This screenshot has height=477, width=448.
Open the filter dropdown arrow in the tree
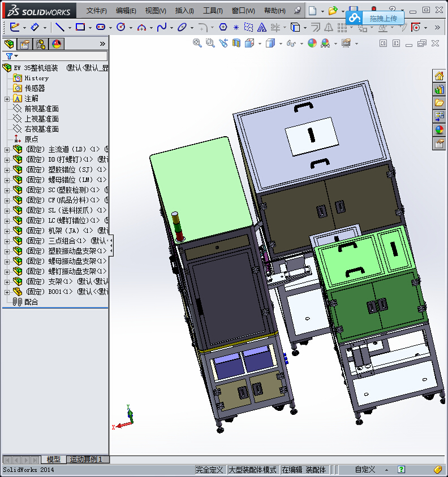pos(16,56)
